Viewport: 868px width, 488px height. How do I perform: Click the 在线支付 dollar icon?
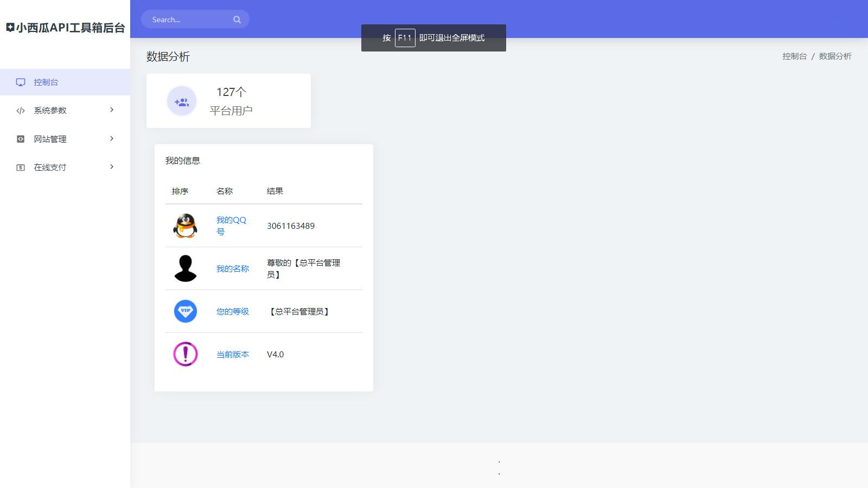[21, 168]
